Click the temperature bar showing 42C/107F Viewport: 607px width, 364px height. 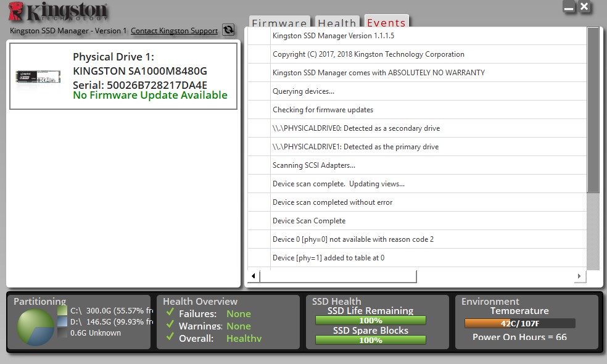pos(519,323)
